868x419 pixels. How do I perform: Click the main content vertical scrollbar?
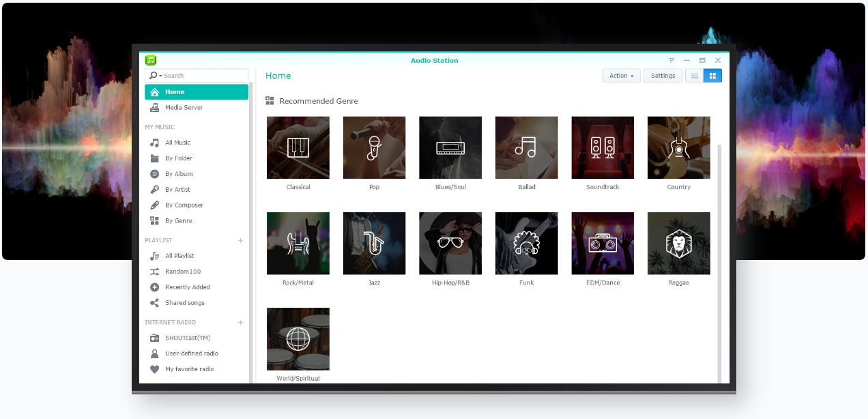coord(719,263)
